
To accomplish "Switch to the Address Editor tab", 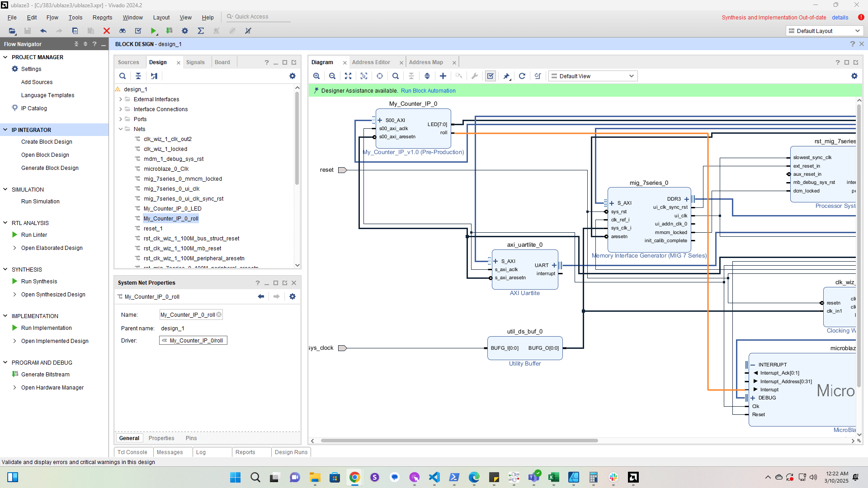I will coord(371,62).
